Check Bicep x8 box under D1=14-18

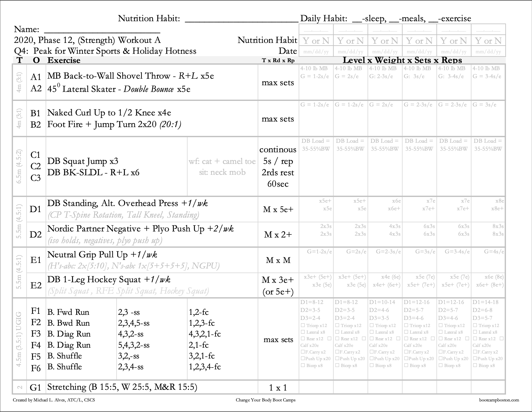[x=475, y=365]
